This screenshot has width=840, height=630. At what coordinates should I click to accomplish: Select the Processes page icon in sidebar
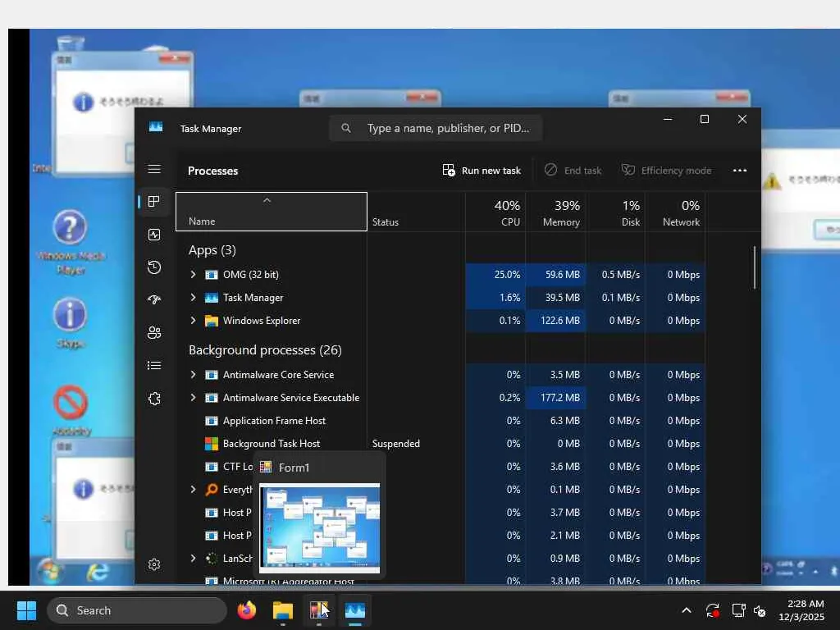point(154,202)
